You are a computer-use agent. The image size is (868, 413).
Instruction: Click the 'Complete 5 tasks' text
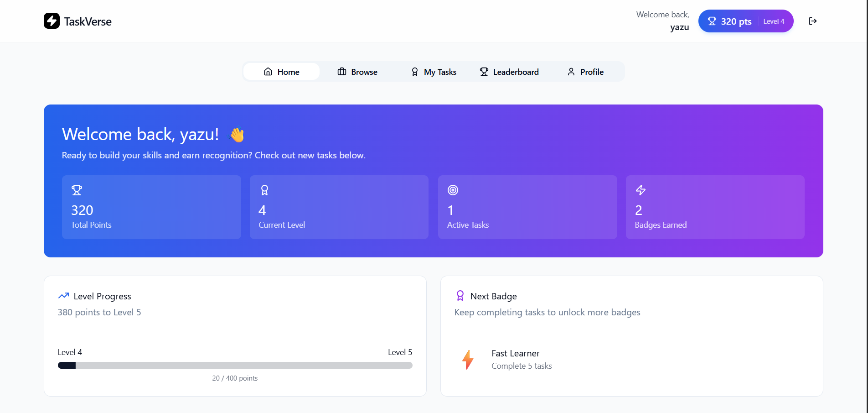point(522,366)
